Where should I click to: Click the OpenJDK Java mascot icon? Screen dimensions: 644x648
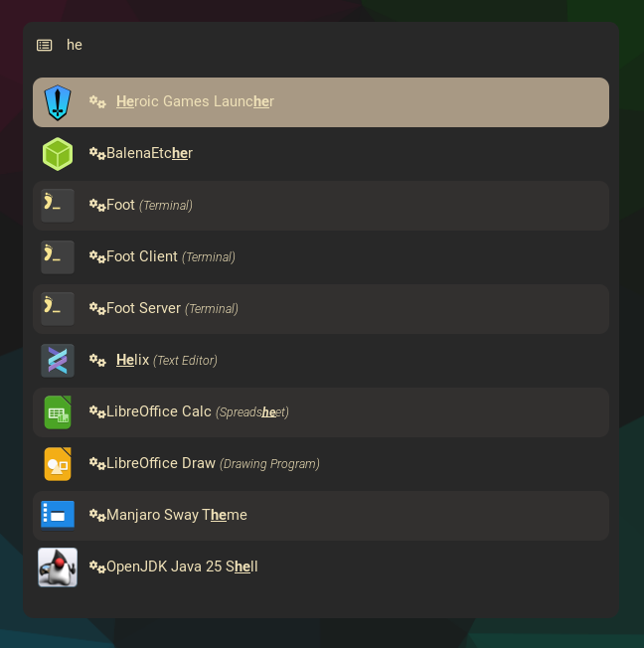click(x=58, y=567)
